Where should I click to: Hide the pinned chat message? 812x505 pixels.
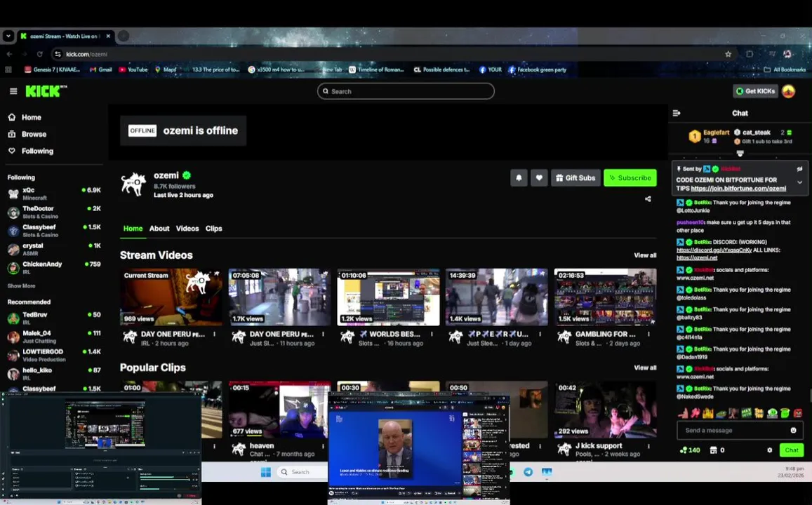(799, 169)
